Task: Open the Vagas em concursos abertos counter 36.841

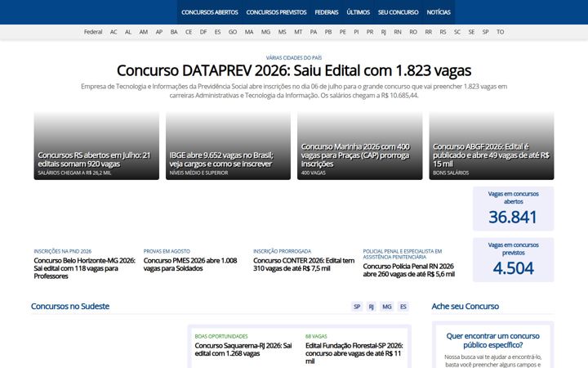Action: pyautogui.click(x=513, y=209)
